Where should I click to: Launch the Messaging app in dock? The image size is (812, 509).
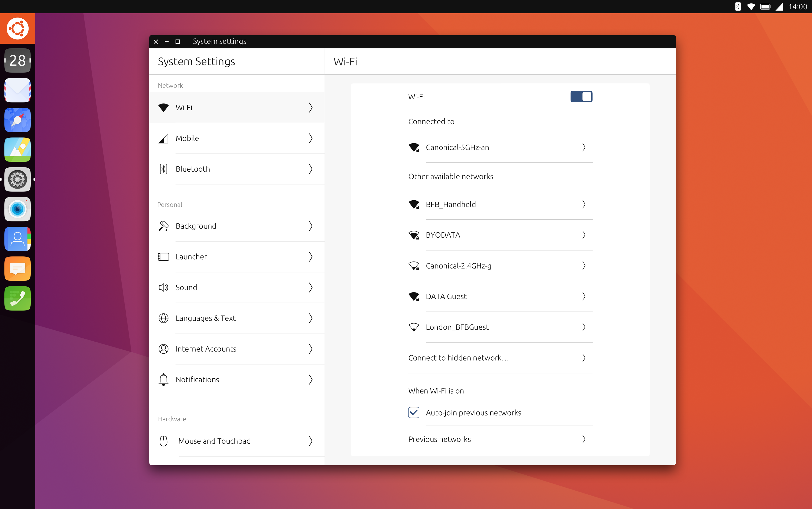[x=18, y=269]
